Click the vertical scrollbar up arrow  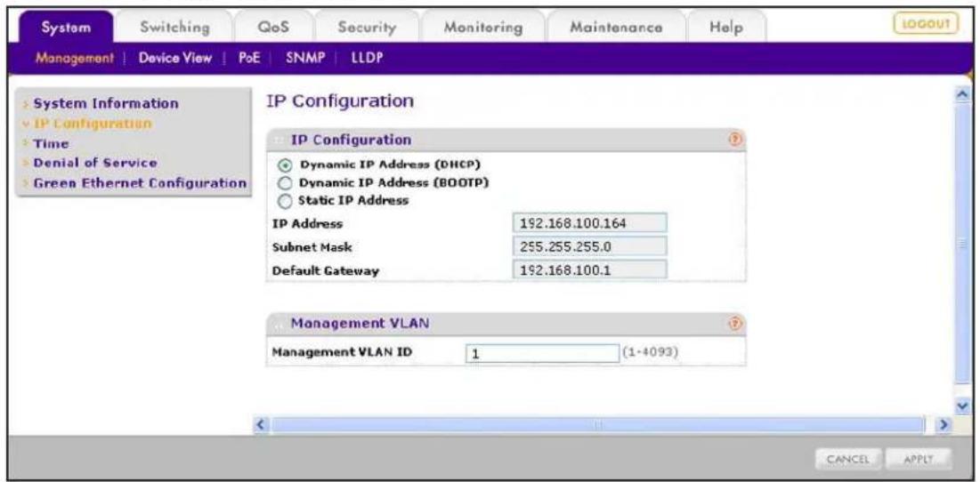pos(964,94)
